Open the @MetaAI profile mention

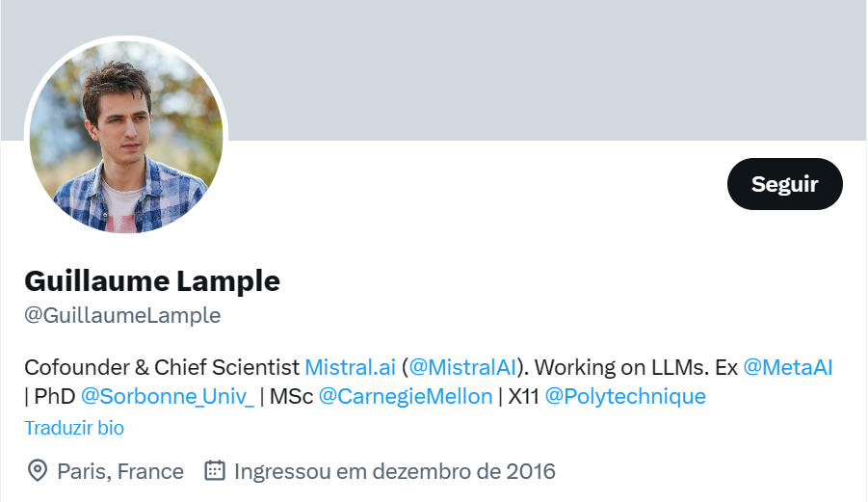click(787, 367)
